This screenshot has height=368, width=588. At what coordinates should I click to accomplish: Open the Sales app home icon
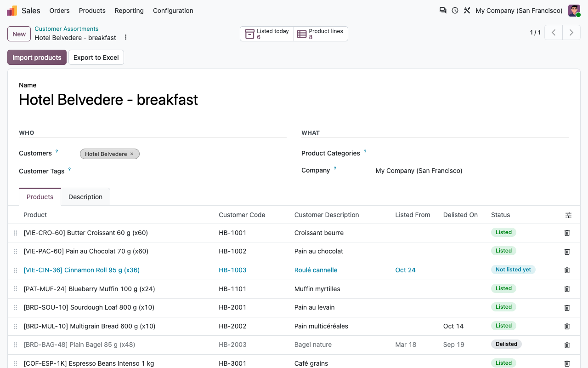coord(12,11)
